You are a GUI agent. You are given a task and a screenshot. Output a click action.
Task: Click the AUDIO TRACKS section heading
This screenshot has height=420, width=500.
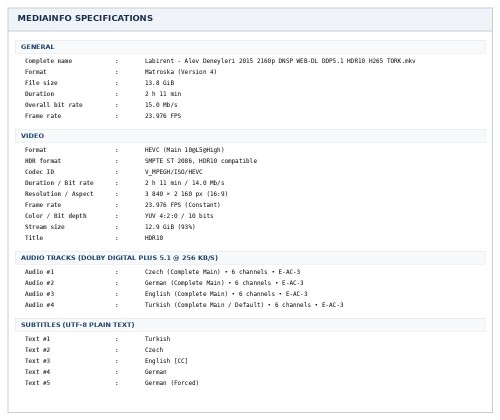tap(119, 258)
